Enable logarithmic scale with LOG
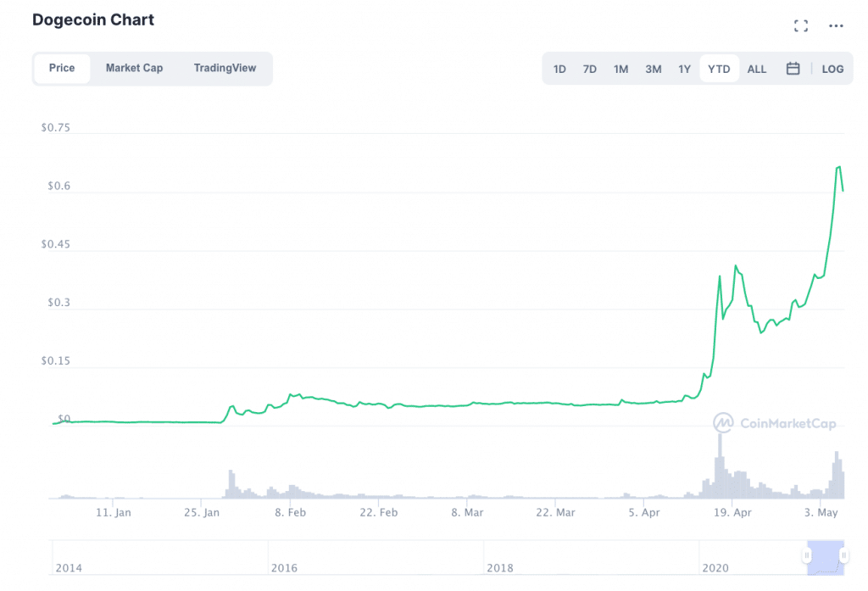This screenshot has width=868, height=591. pos(832,69)
